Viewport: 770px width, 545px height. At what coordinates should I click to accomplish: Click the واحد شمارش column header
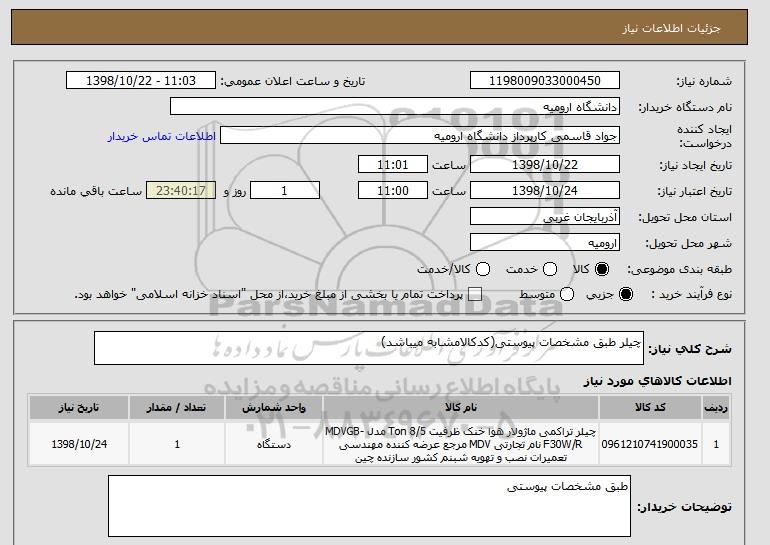(274, 408)
